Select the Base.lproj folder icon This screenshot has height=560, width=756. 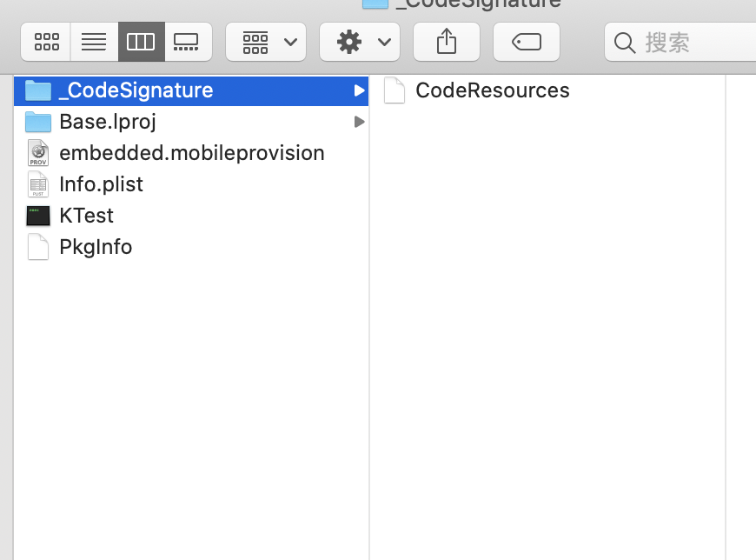click(38, 122)
